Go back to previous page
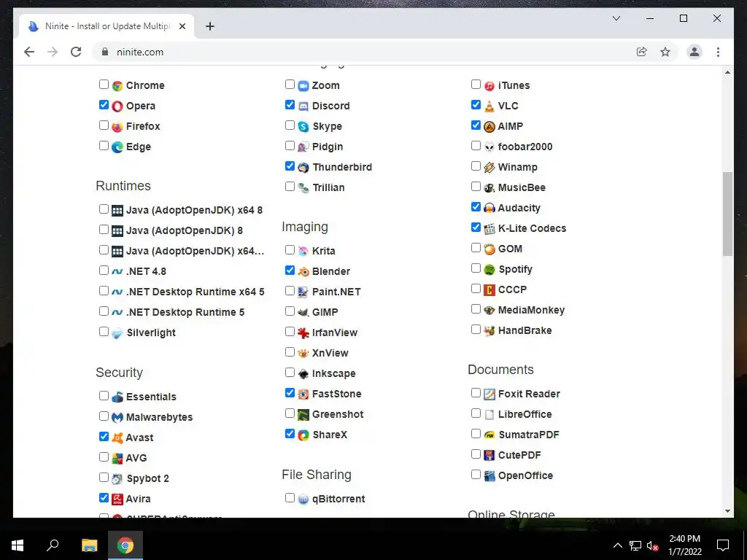This screenshot has width=747, height=560. [x=29, y=52]
